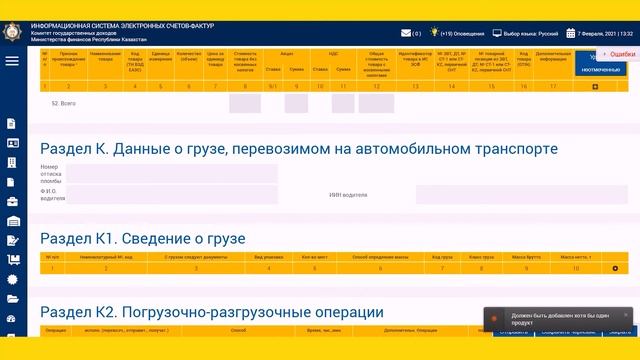The width and height of the screenshot is (640, 360).
Task: Click the lightbulb notifications icon
Action: point(434,32)
